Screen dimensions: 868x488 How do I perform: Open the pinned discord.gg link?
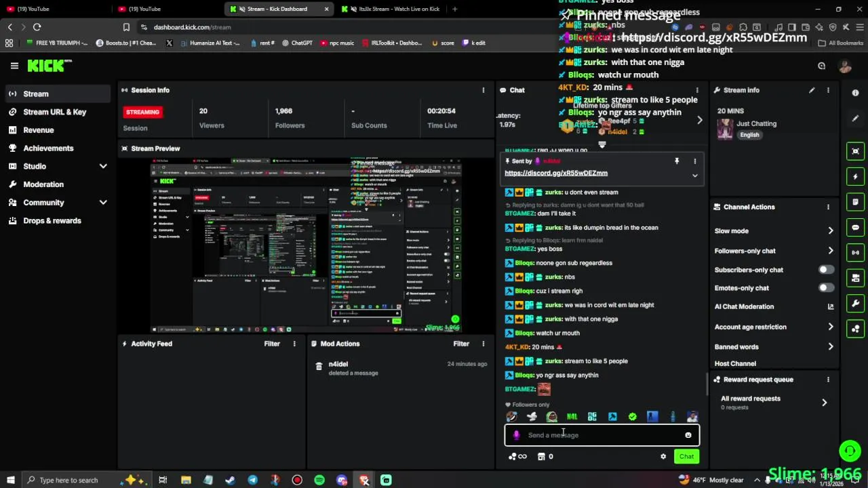coord(556,173)
